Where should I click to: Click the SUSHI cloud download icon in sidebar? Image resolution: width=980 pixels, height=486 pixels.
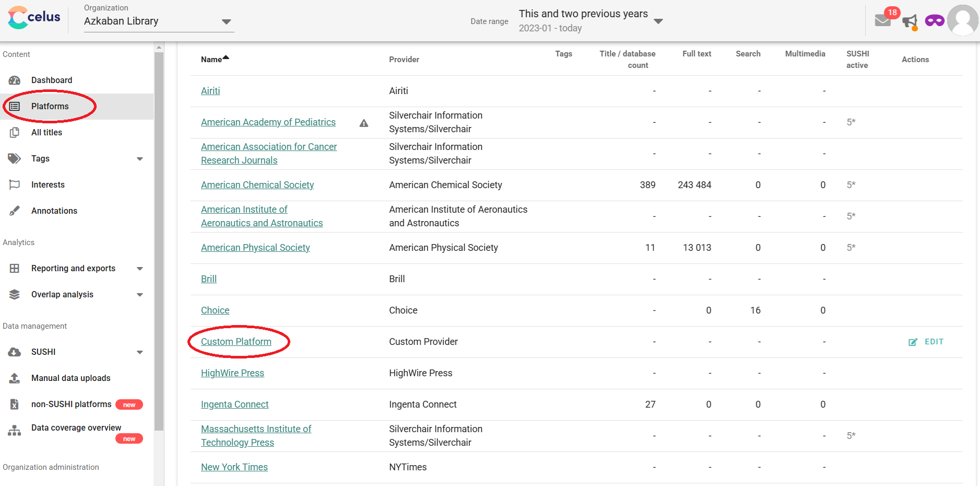15,352
